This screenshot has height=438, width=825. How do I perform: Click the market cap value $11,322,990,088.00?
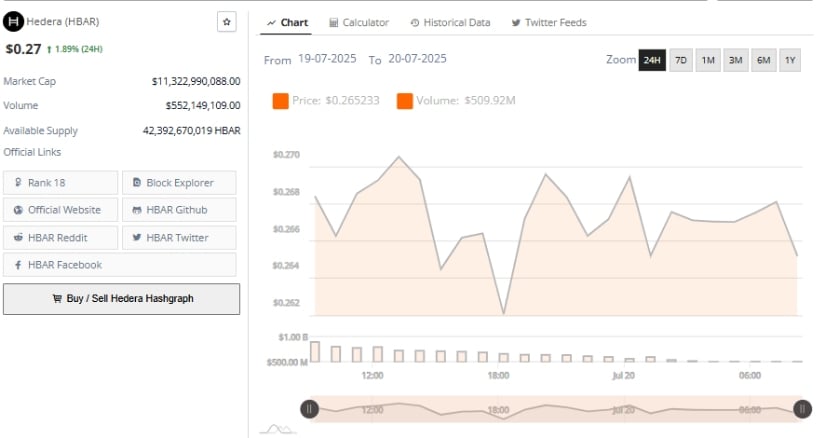(196, 81)
